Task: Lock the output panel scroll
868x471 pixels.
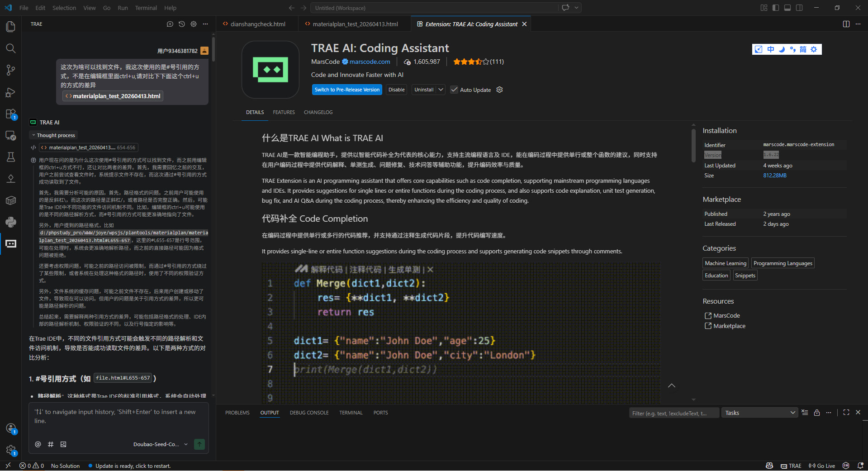Action: pyautogui.click(x=817, y=413)
